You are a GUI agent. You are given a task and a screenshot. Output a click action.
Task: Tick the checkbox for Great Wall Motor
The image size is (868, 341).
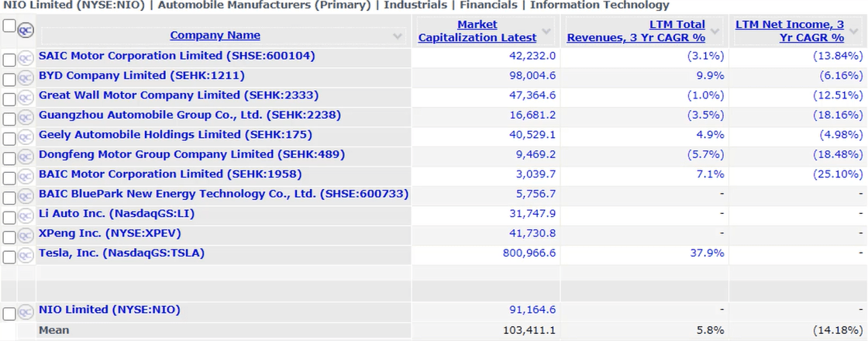click(9, 98)
